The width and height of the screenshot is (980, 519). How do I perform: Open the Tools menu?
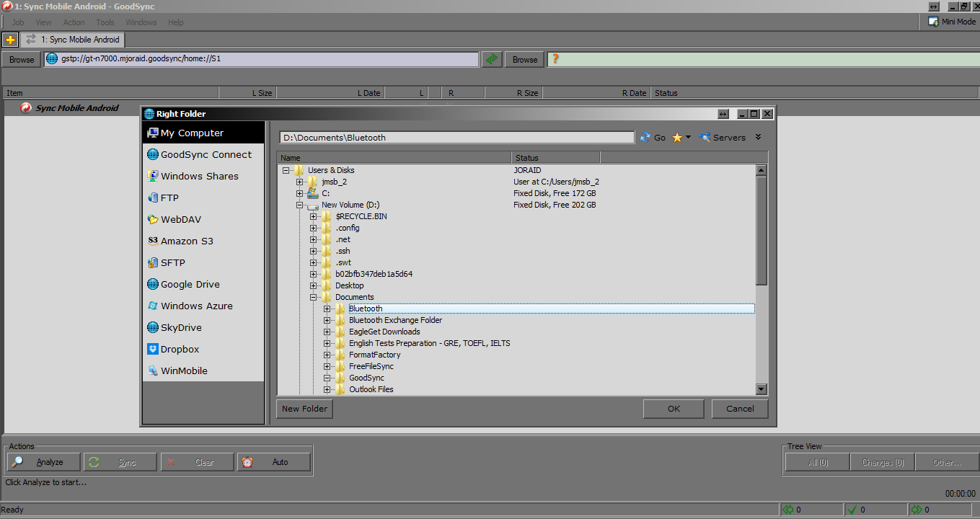click(105, 22)
